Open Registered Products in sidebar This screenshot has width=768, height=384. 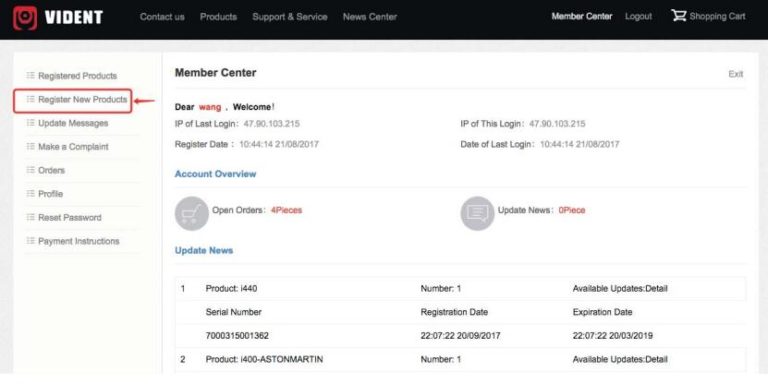pyautogui.click(x=77, y=76)
